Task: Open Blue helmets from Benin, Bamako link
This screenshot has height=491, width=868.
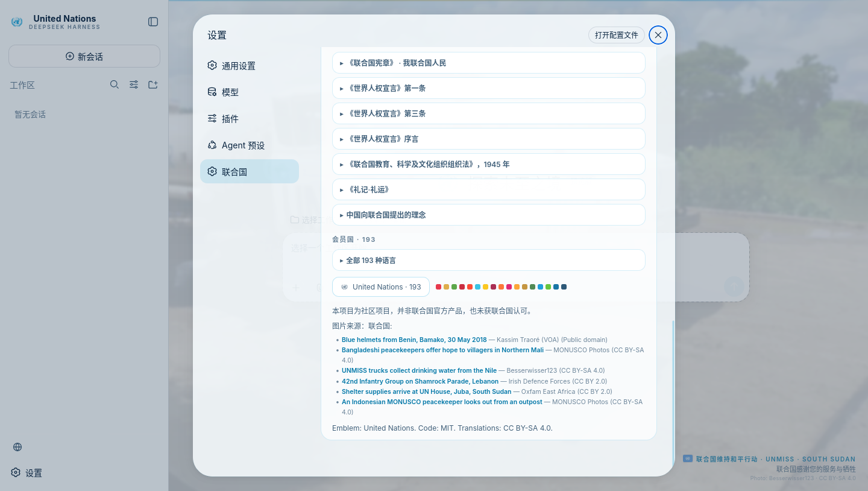Action: point(414,340)
